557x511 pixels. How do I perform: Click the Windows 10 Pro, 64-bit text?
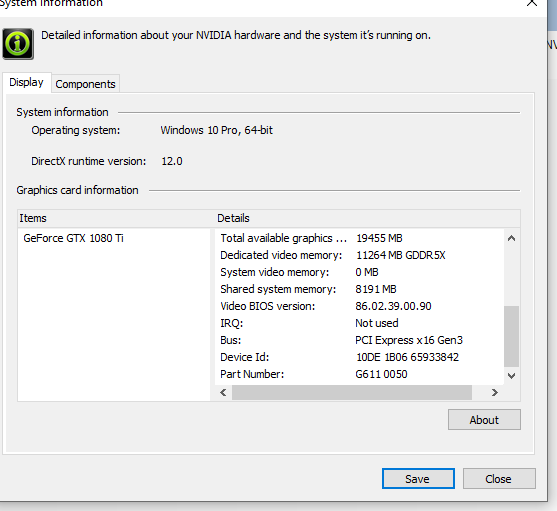click(x=216, y=130)
